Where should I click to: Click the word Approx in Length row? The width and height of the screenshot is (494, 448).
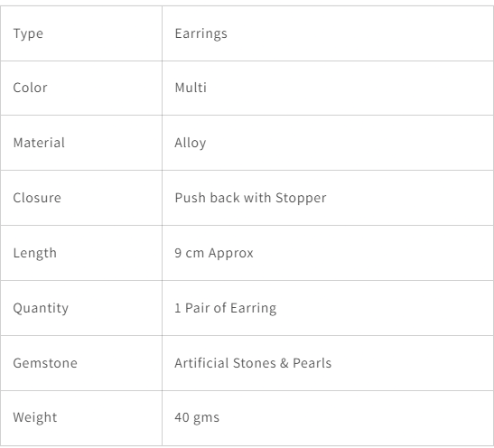tap(231, 254)
